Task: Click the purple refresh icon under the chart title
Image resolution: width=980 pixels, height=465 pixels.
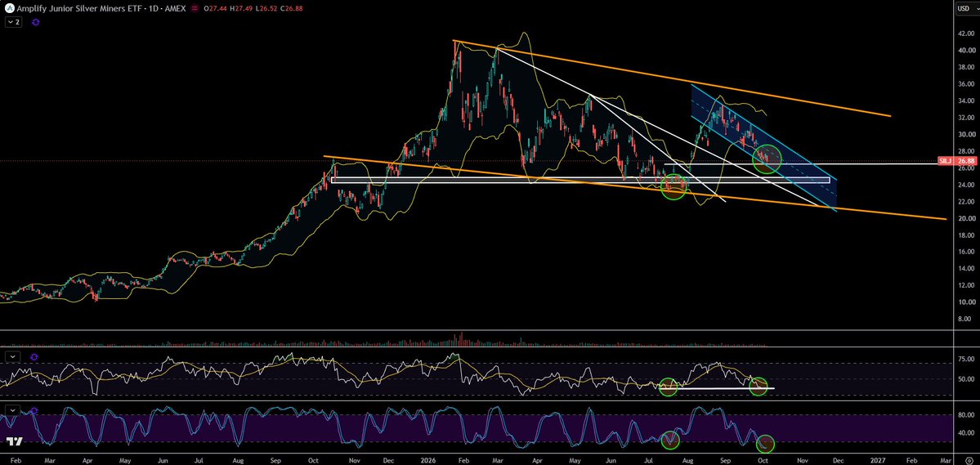Action: coord(36,22)
